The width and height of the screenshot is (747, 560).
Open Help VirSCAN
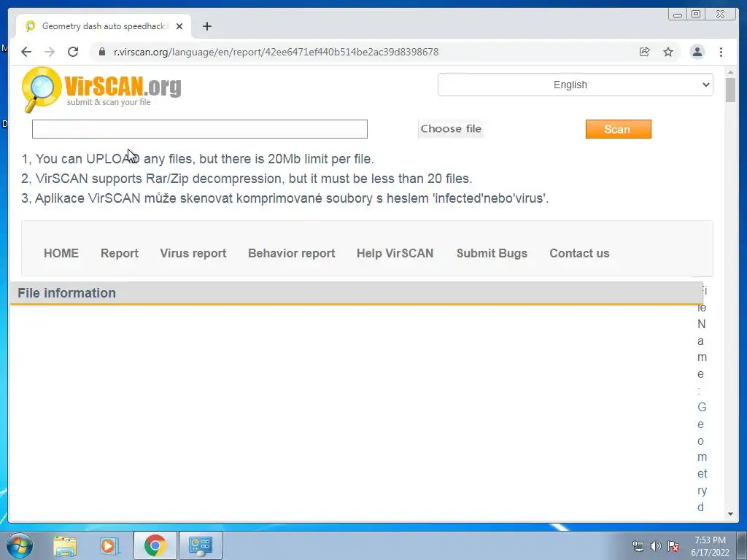coord(395,253)
